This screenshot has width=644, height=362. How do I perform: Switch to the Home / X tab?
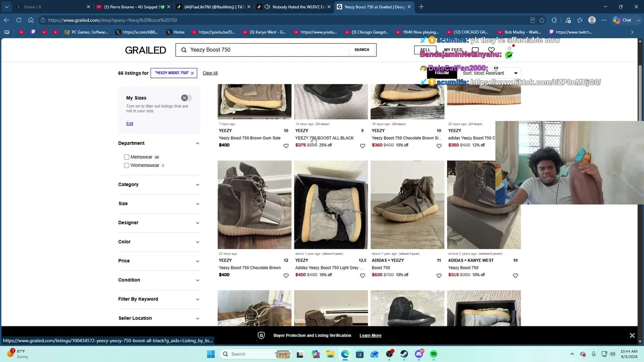click(x=53, y=7)
